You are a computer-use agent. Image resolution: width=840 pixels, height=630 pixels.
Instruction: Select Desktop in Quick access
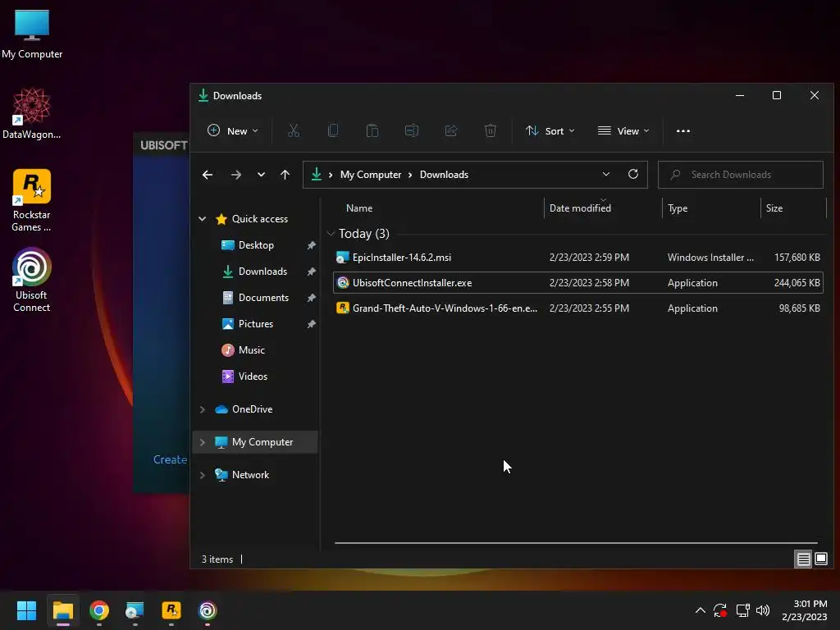pos(256,244)
